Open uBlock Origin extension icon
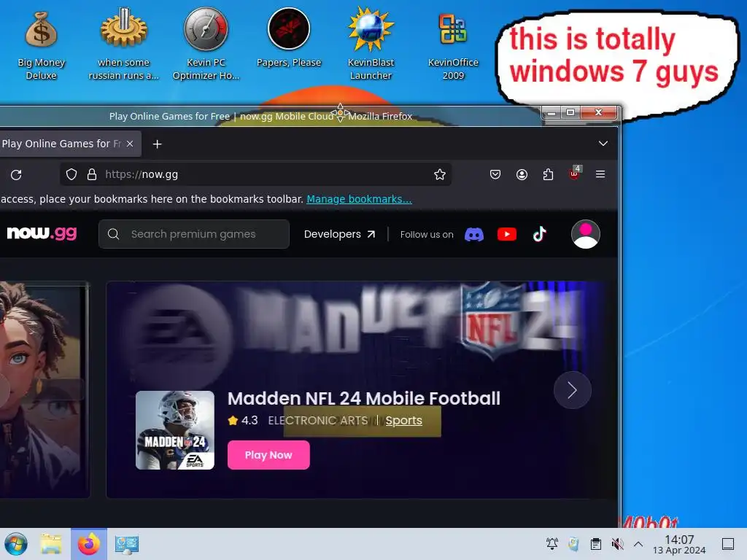Viewport: 747px width, 560px height. 575,174
